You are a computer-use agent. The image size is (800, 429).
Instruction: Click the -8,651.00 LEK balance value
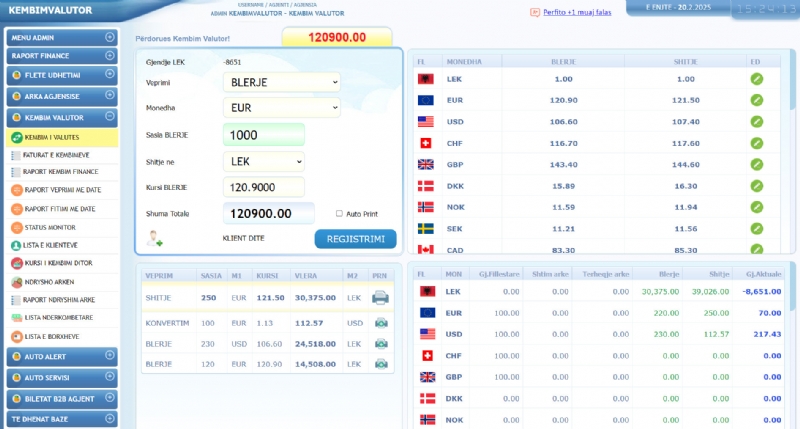coord(761,292)
